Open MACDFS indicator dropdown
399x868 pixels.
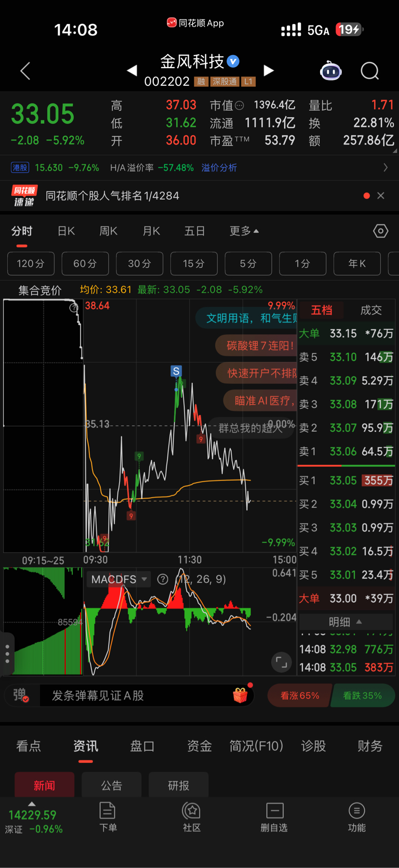119,579
